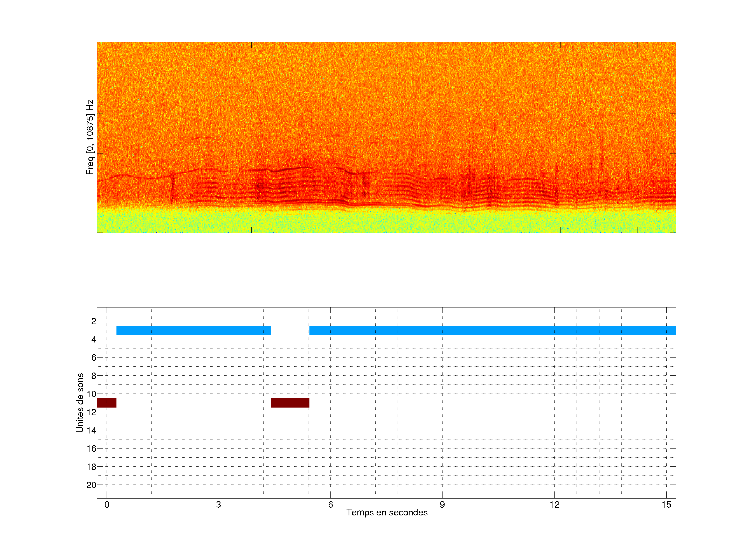Click the y-axis tick label 2
The image size is (747, 560).
[x=94, y=321]
